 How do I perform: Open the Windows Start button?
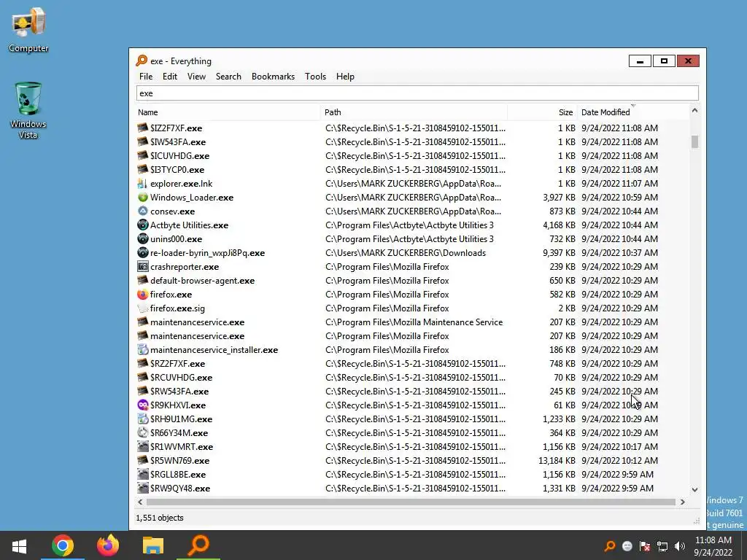19,545
